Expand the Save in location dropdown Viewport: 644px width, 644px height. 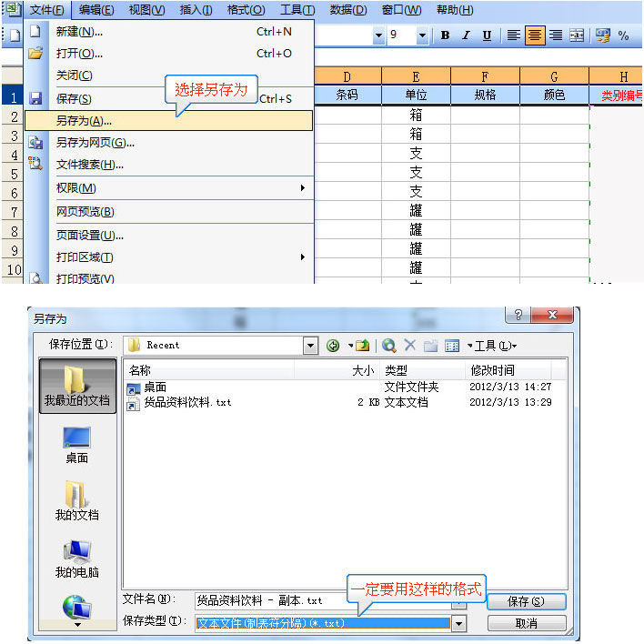(x=311, y=345)
